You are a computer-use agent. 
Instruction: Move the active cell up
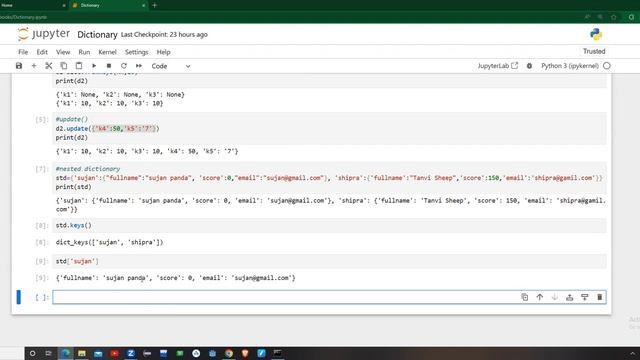pyautogui.click(x=540, y=297)
